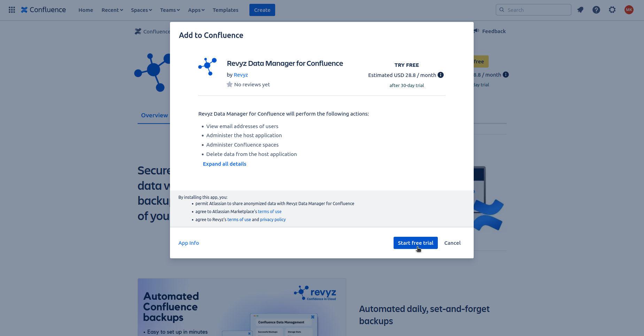The image size is (644, 336).
Task: Cancel the Add to Confluence dialog
Action: click(x=452, y=243)
